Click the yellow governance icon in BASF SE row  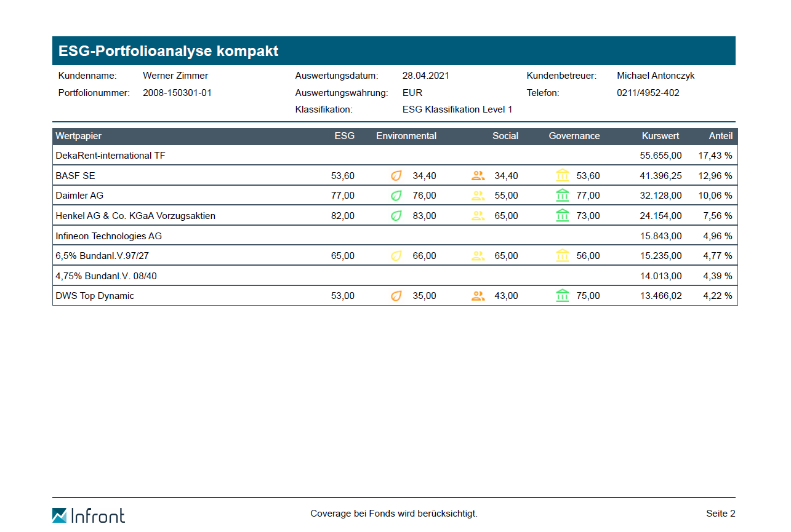tap(562, 176)
